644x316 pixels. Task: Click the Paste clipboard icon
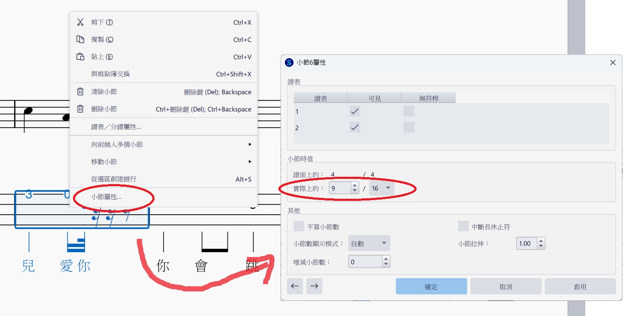point(80,57)
